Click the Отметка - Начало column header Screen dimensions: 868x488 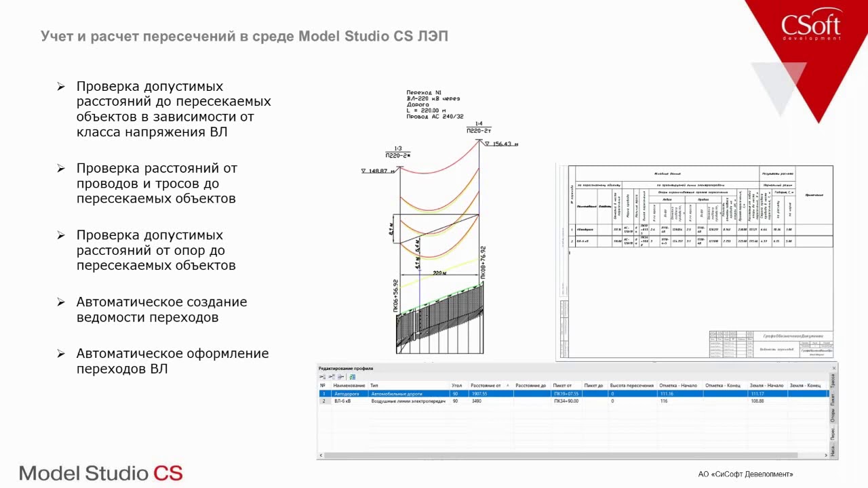[679, 386]
